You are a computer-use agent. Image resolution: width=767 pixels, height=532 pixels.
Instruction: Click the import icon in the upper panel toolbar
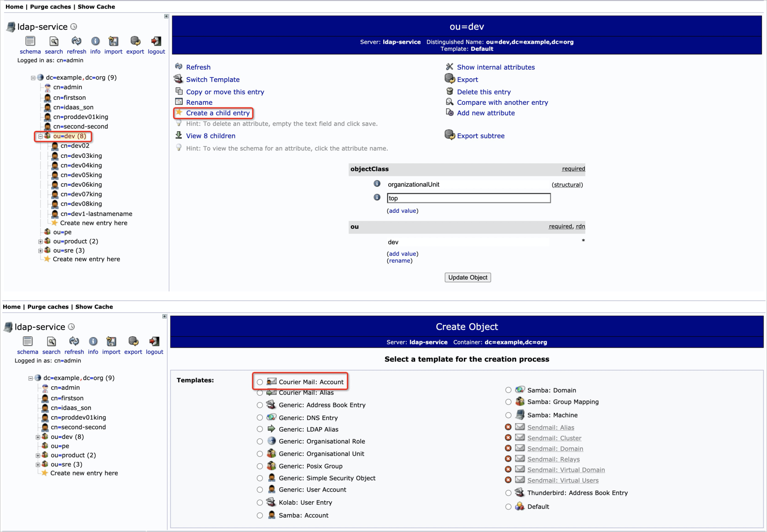click(x=113, y=41)
